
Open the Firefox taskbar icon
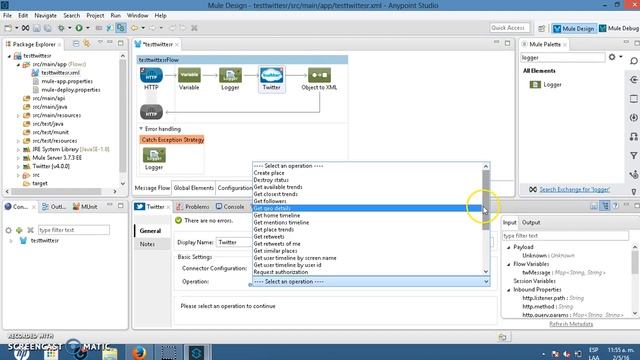(x=139, y=352)
